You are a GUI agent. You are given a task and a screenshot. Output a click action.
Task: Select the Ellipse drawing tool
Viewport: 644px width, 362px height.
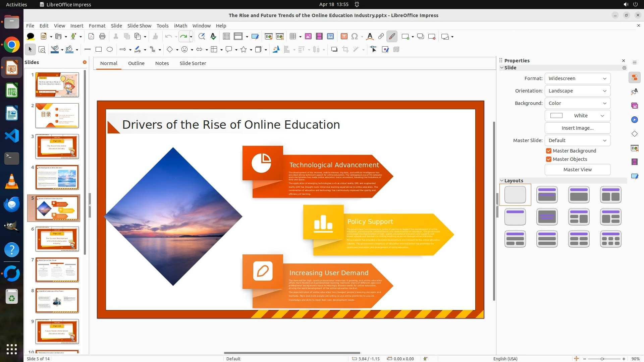(x=110, y=50)
